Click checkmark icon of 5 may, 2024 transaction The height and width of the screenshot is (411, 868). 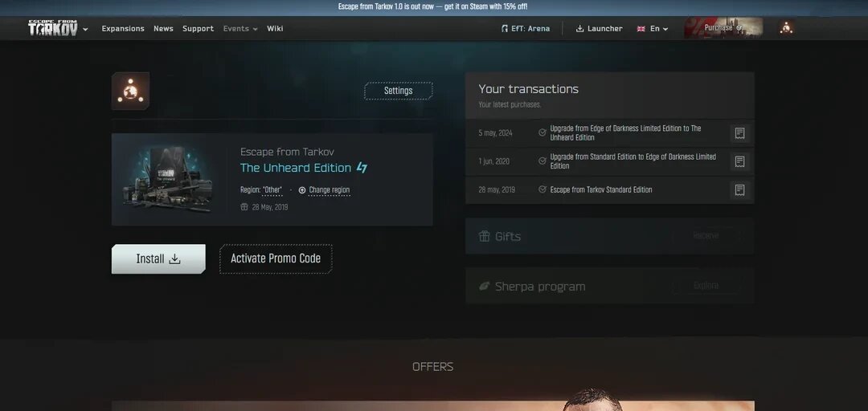tap(542, 132)
